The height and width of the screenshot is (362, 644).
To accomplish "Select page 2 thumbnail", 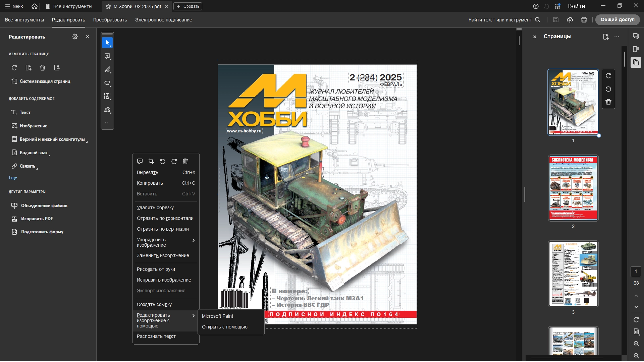I will [x=573, y=188].
